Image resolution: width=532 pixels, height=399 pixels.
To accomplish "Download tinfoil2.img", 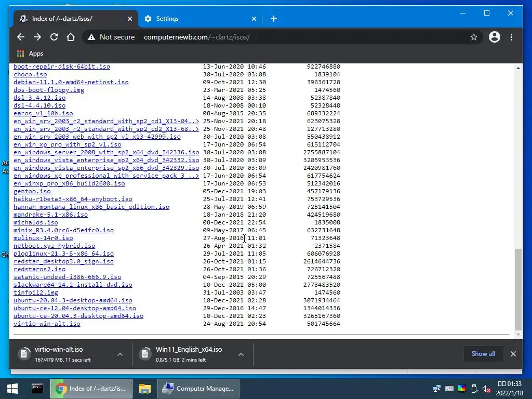I will pos(36,293).
